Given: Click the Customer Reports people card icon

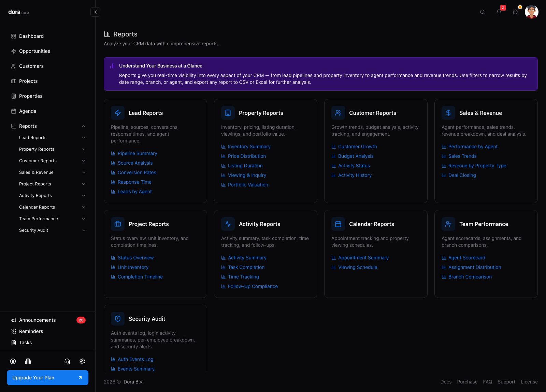Looking at the screenshot, I should 338,113.
